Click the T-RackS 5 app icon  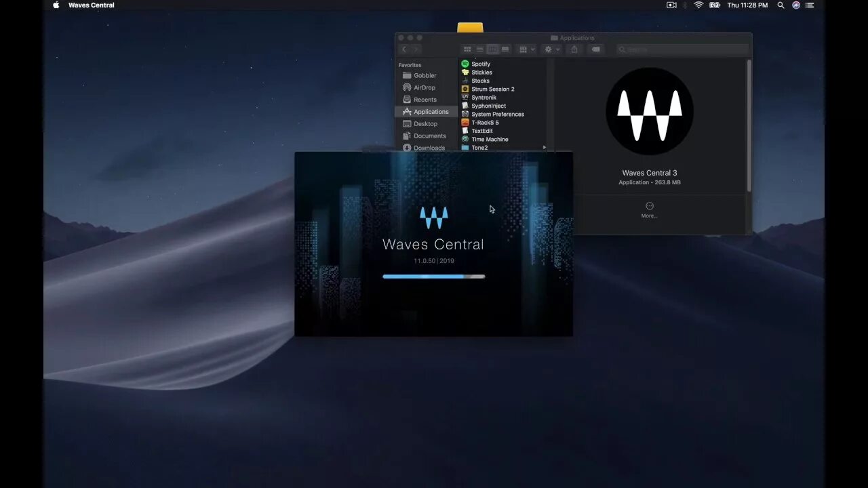tap(465, 123)
